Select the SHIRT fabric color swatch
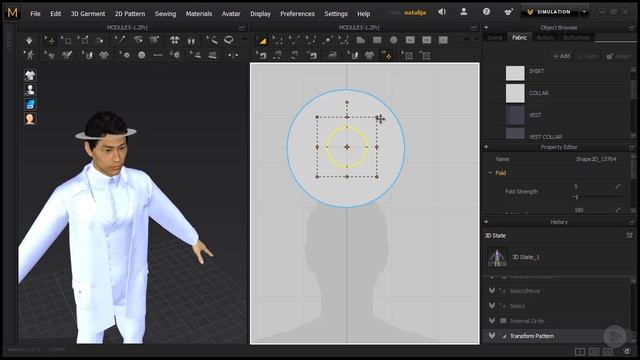This screenshot has height=360, width=640. 515,73
